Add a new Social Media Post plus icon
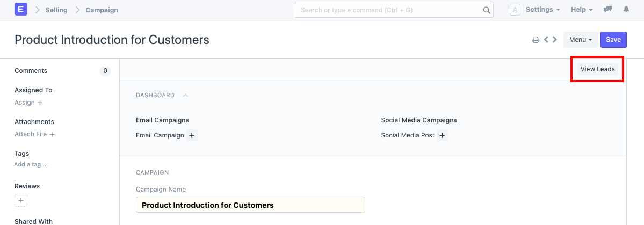 point(442,135)
